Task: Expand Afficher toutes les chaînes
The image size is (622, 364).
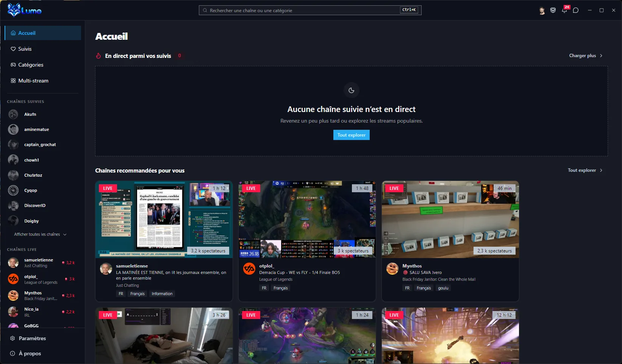Action: [40, 234]
